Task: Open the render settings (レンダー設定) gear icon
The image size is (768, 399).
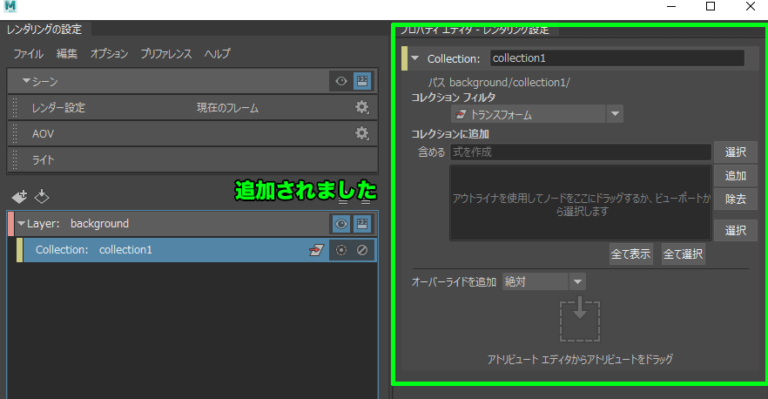Action: coord(361,107)
